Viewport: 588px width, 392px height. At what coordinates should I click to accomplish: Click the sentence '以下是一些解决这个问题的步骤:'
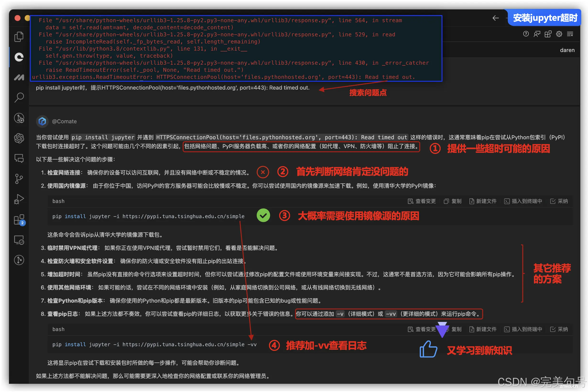pos(75,159)
